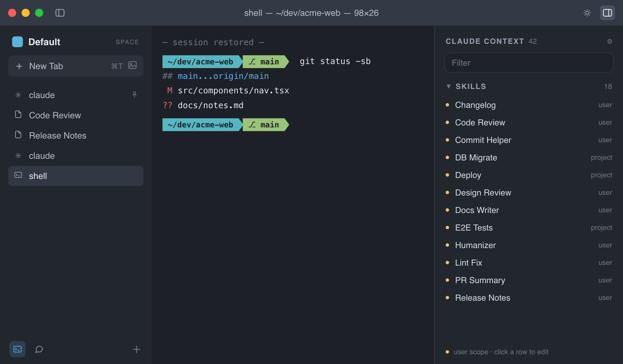Image resolution: width=623 pixels, height=364 pixels.
Task: Click the Release Notes tab document icon
Action: click(x=18, y=135)
